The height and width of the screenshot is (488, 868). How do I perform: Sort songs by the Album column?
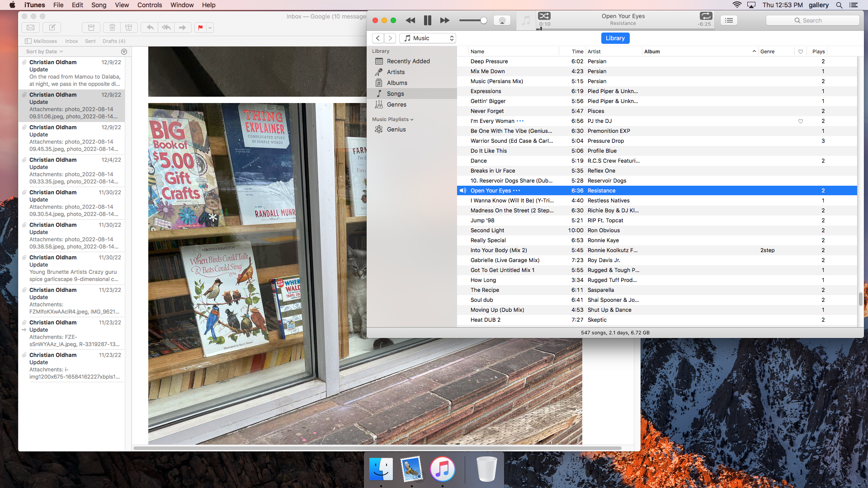point(699,52)
